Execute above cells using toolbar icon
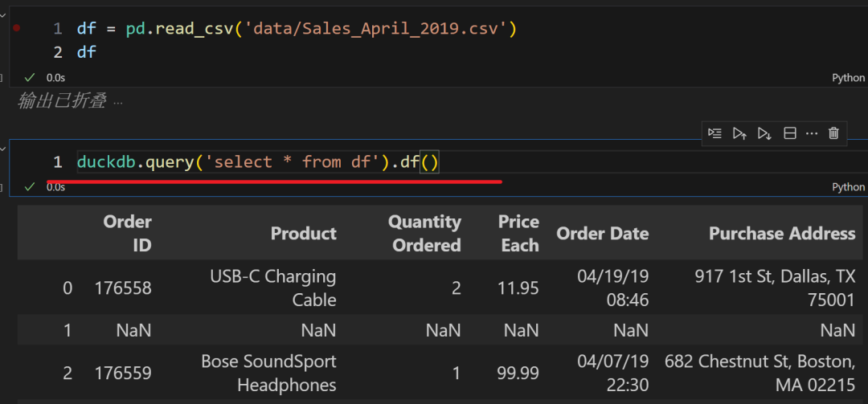 739,133
